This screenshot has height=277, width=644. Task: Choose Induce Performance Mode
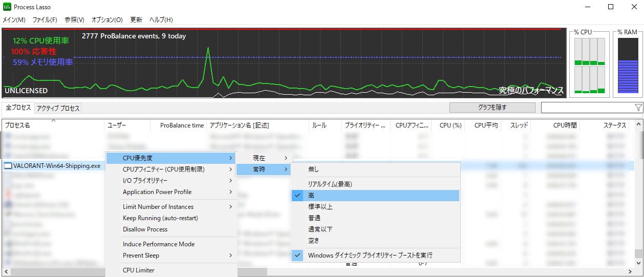(159, 244)
